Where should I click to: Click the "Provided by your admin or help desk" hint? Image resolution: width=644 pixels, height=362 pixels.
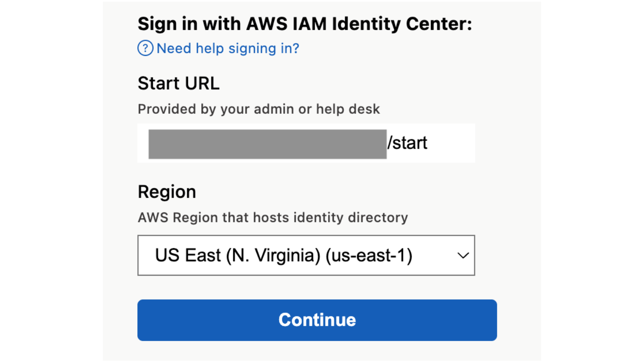click(259, 109)
